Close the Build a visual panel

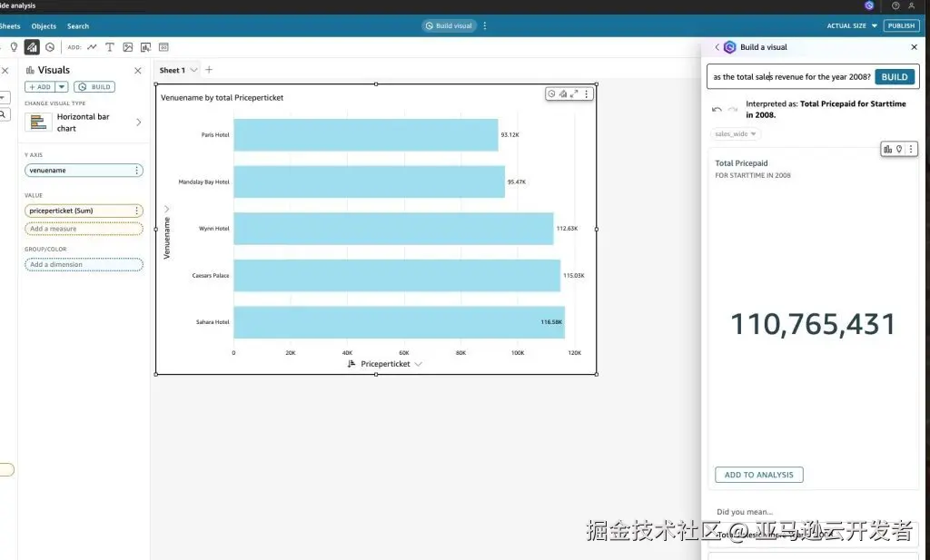(x=914, y=47)
